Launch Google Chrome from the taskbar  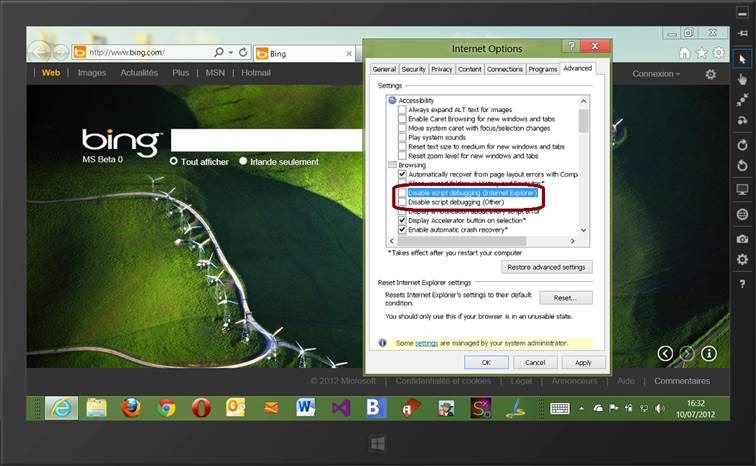(166, 407)
